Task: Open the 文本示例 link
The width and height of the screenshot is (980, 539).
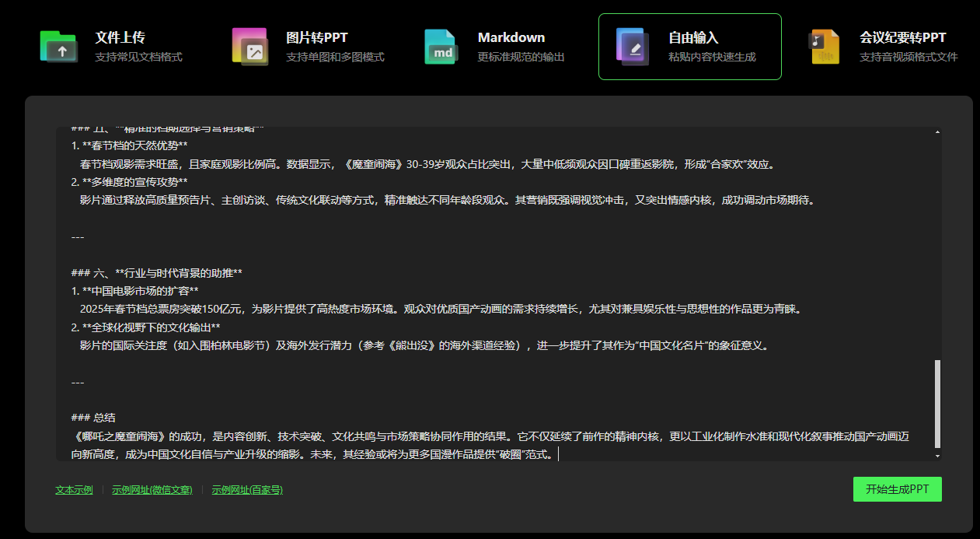Action: pyautogui.click(x=74, y=490)
